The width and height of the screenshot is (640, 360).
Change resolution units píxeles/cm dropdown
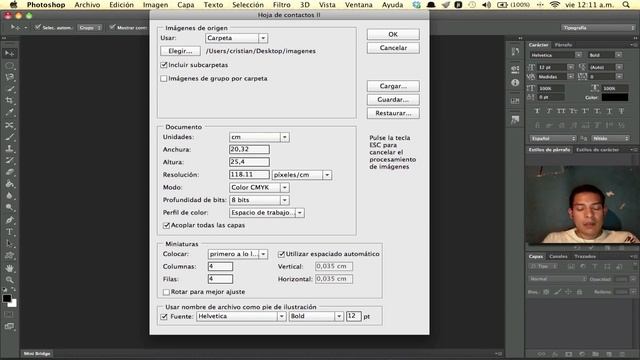(x=302, y=175)
